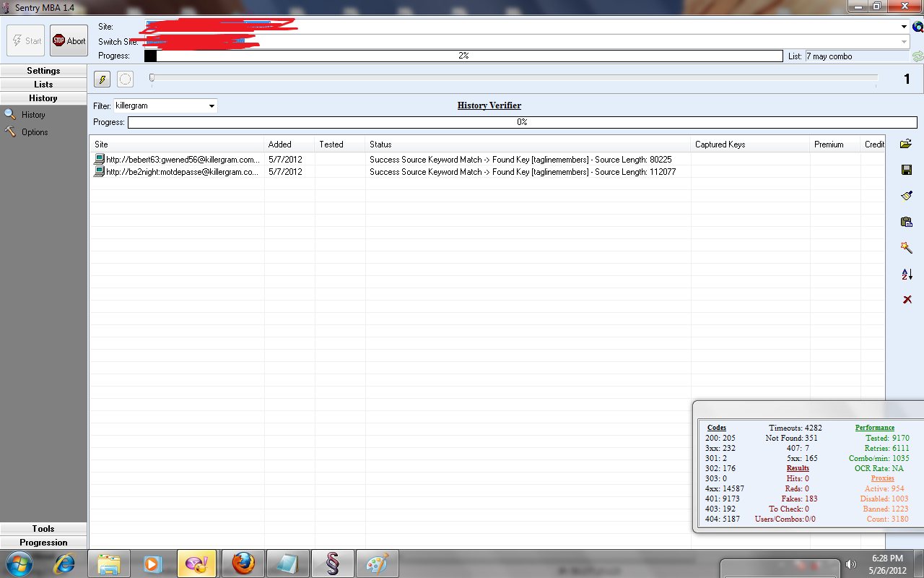Click the green refresh arrows near List
924x578 pixels.
click(918, 56)
